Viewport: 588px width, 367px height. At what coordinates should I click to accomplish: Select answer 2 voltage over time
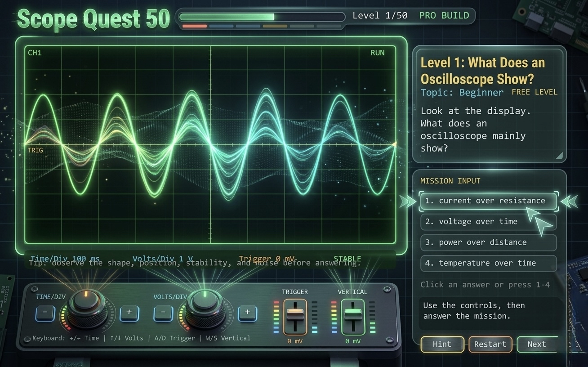489,222
